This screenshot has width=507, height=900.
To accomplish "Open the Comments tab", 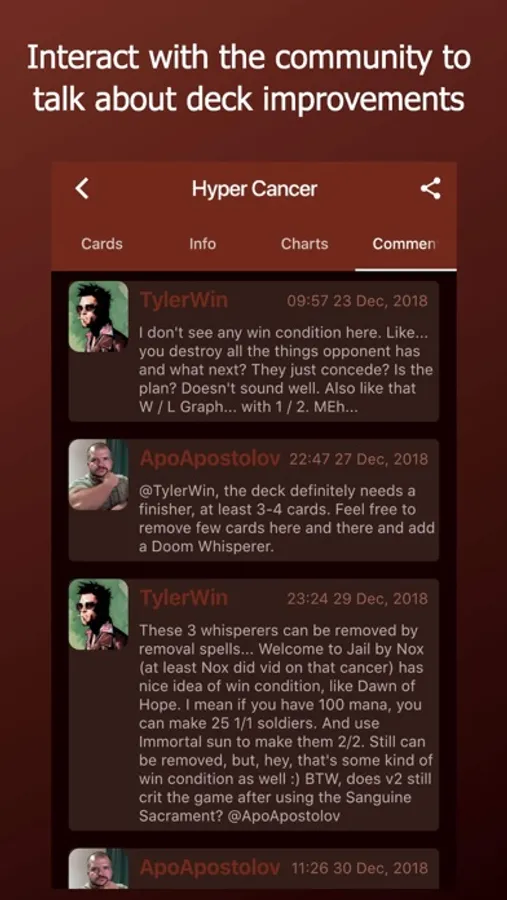I will tap(405, 244).
